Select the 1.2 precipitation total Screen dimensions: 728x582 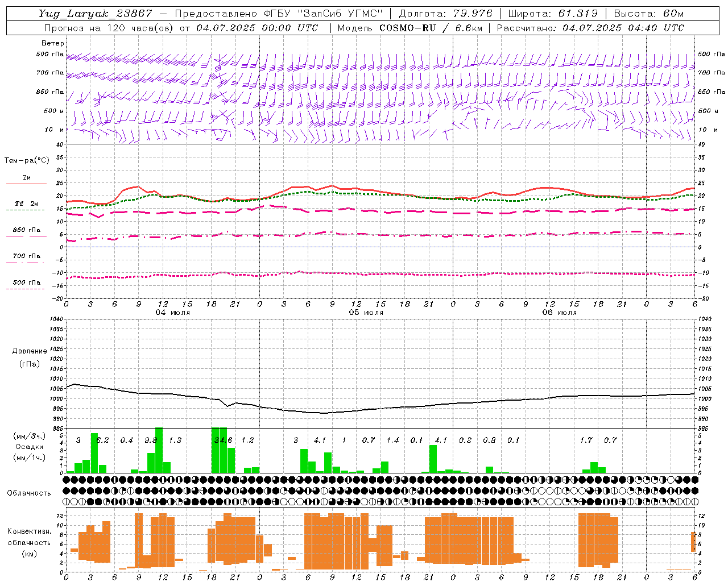click(x=247, y=440)
